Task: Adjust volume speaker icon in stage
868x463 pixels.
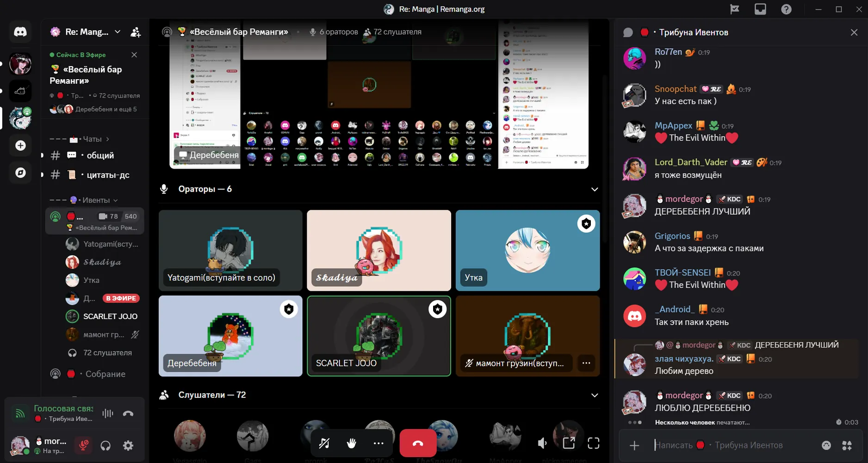Action: 543,443
